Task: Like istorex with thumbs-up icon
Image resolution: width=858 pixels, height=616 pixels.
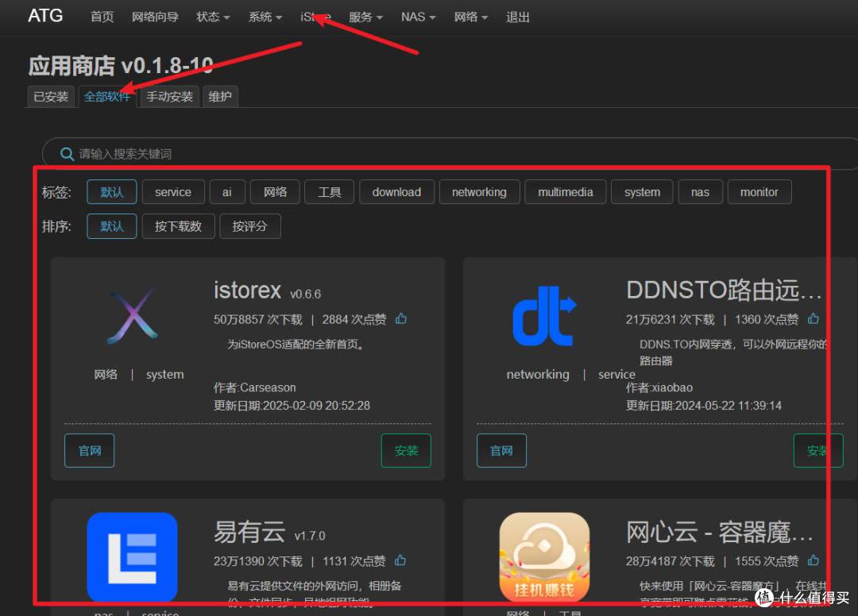Action: pos(401,318)
